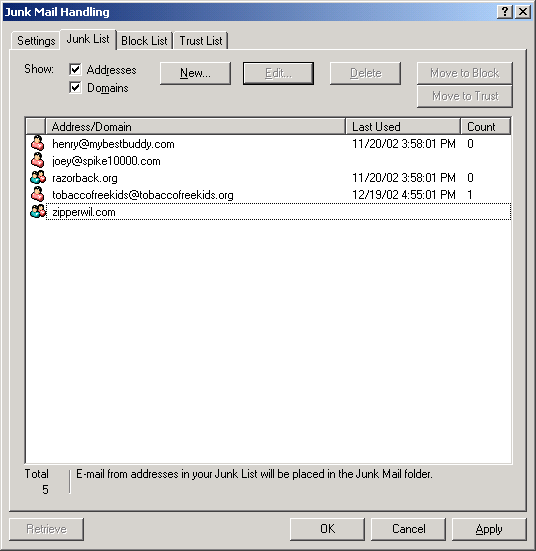The height and width of the screenshot is (551, 536).
Task: Uncheck the Addresses checkbox
Action: coord(75,69)
